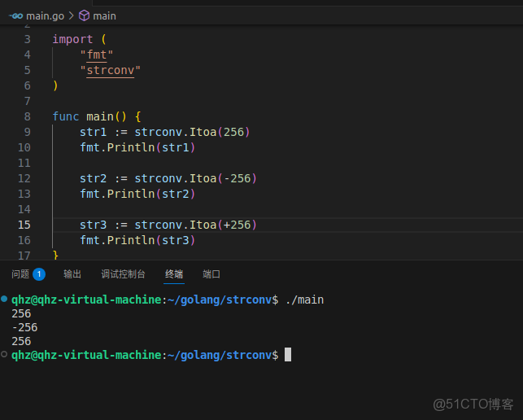Open the main function breadcrumb dropdown
523x420 pixels.
[x=104, y=15]
